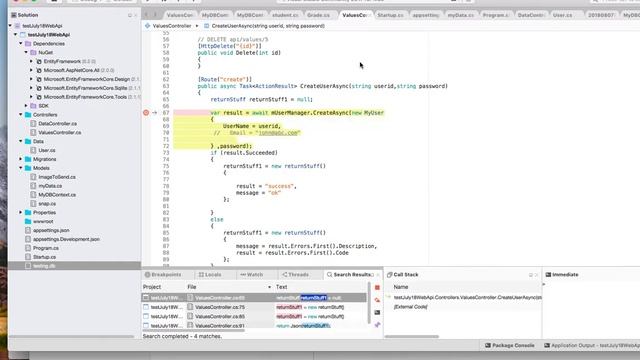Click the Call Stack pad icon
The height and width of the screenshot is (360, 640).
[389, 275]
